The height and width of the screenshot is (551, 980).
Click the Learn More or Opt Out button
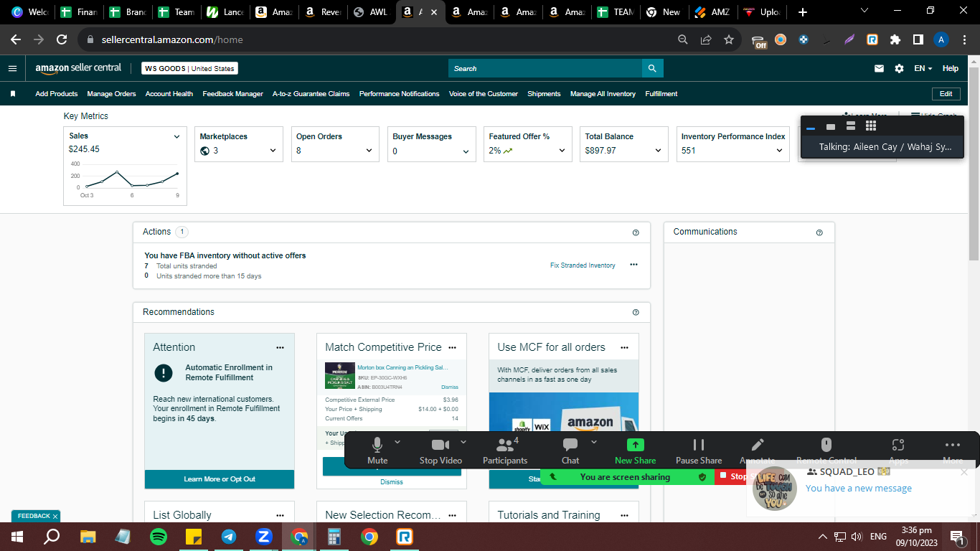point(220,479)
